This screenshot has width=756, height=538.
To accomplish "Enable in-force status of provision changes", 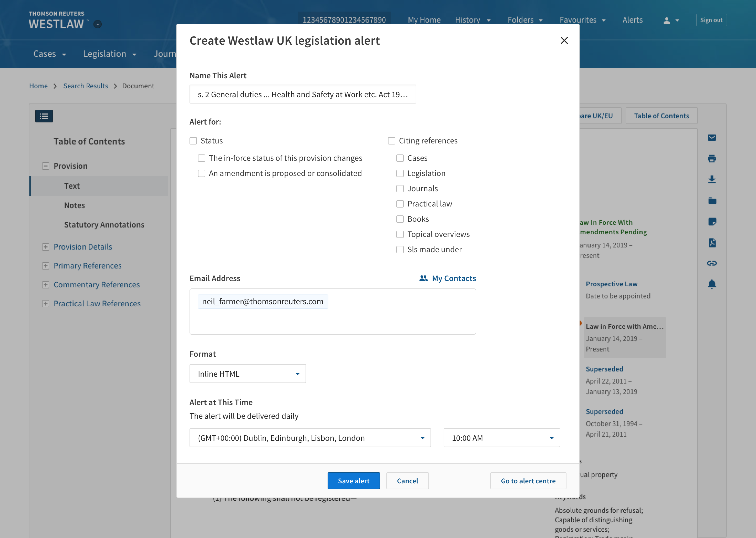I will [202, 158].
